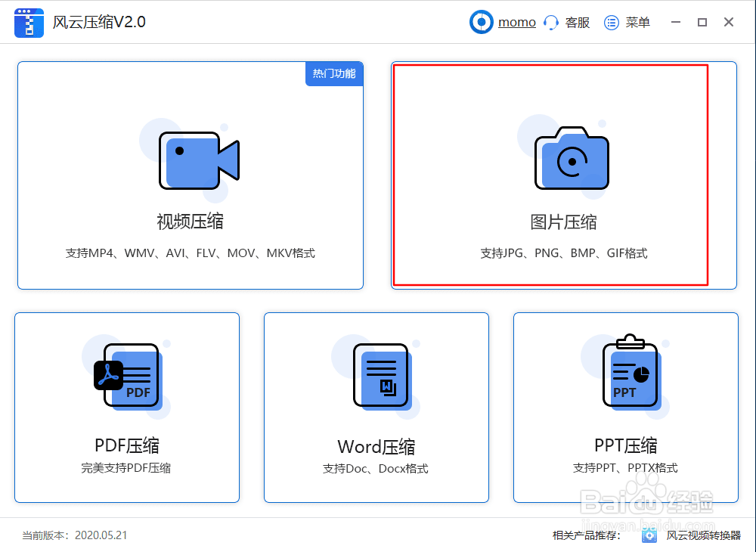Click the PDF document icon
The height and width of the screenshot is (552, 756).
(127, 376)
